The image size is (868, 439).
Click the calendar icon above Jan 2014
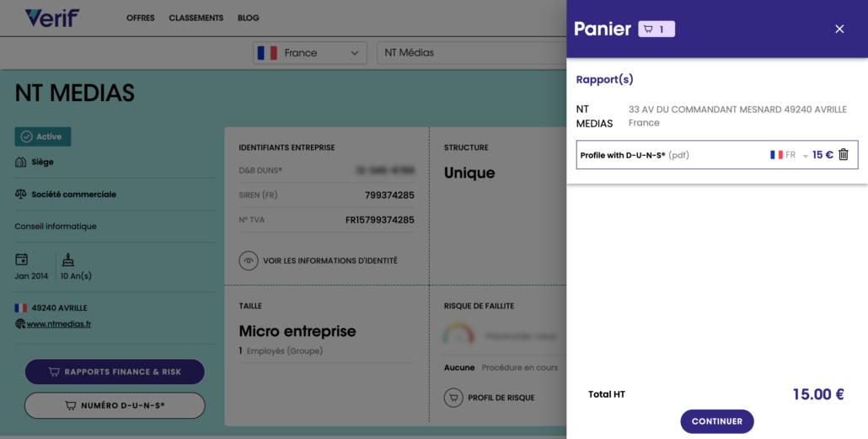click(x=22, y=259)
